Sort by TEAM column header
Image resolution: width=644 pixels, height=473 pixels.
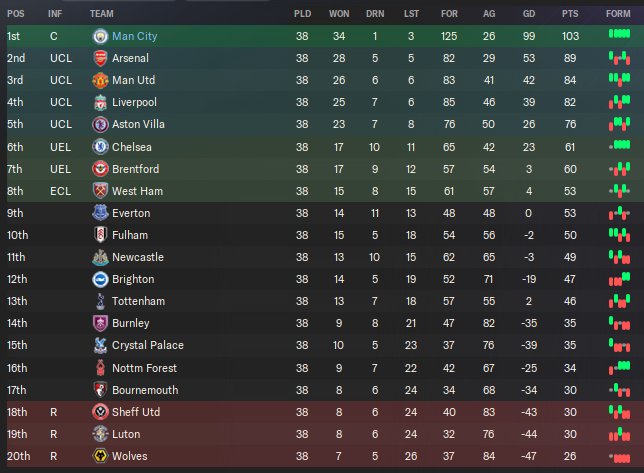(x=101, y=14)
